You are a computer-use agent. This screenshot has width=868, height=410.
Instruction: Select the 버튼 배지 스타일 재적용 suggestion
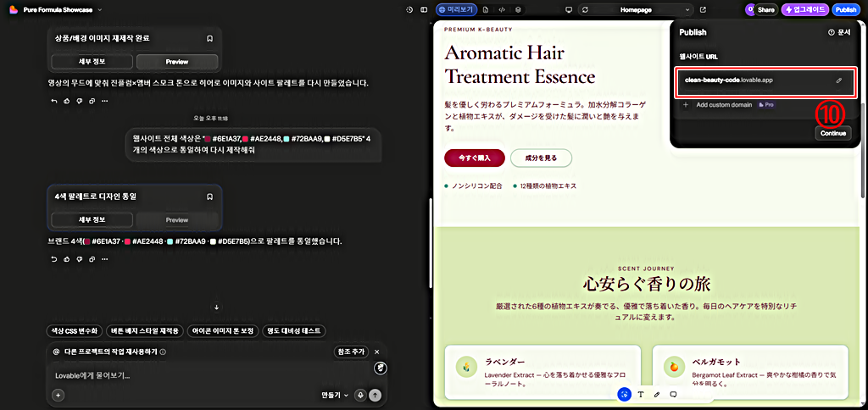click(x=144, y=331)
